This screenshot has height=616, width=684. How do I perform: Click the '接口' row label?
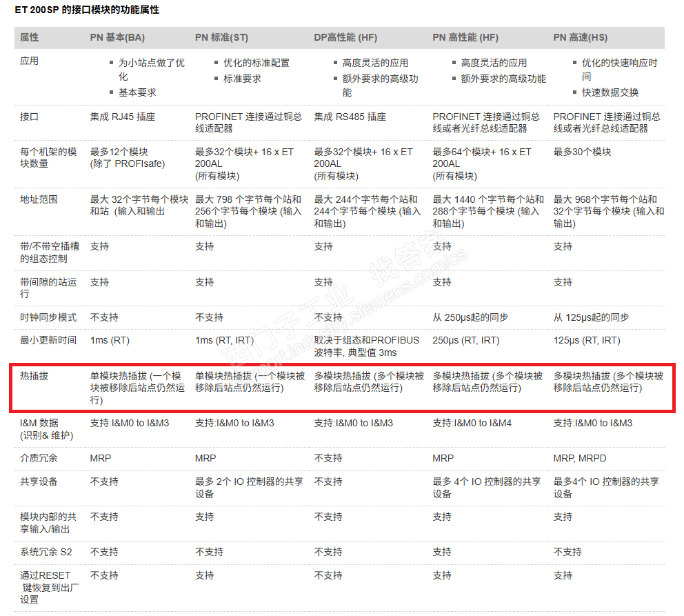click(x=29, y=117)
